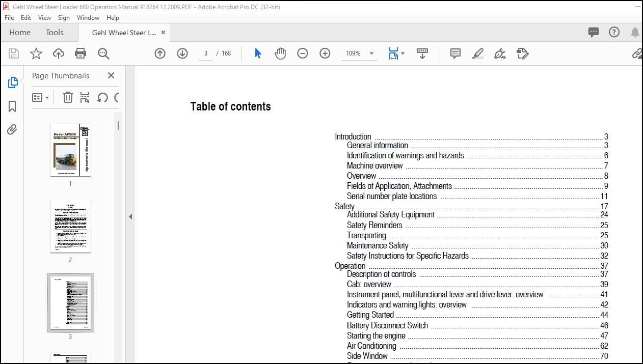Open the View menu

point(45,17)
